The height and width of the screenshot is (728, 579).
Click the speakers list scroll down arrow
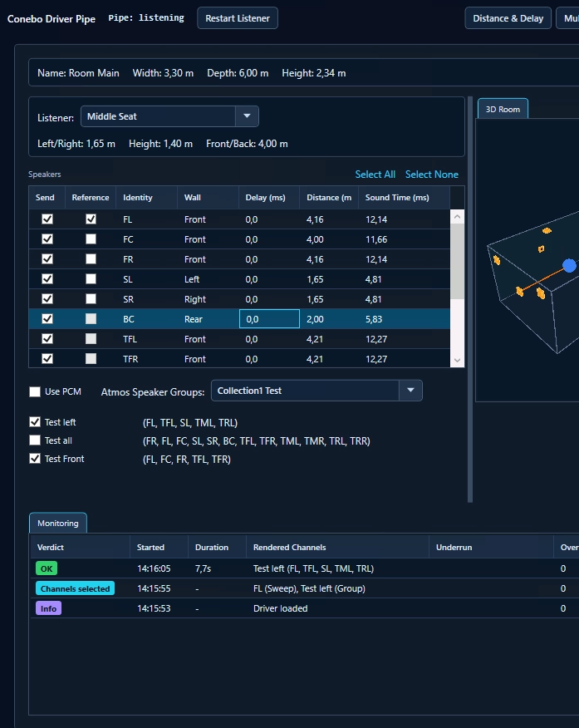[457, 361]
